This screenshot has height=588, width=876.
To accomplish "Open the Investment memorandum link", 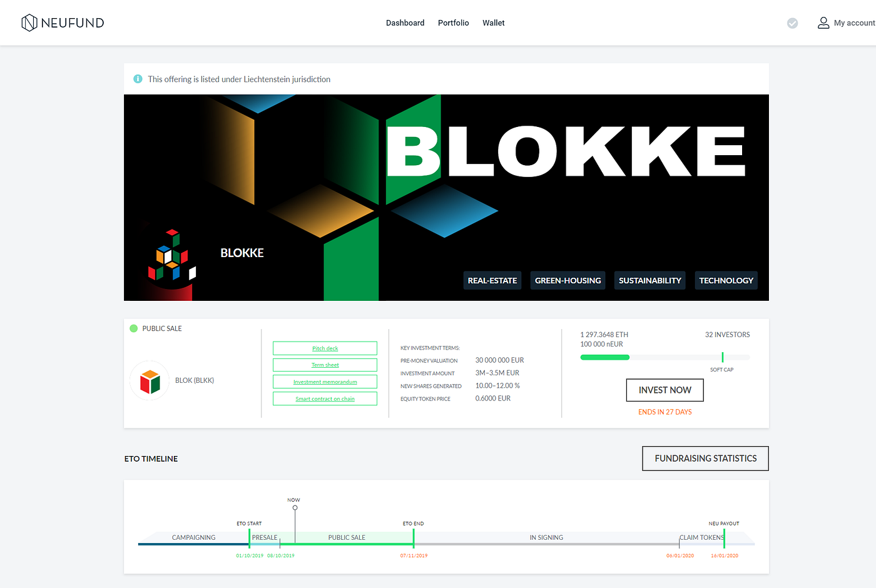I will [325, 382].
